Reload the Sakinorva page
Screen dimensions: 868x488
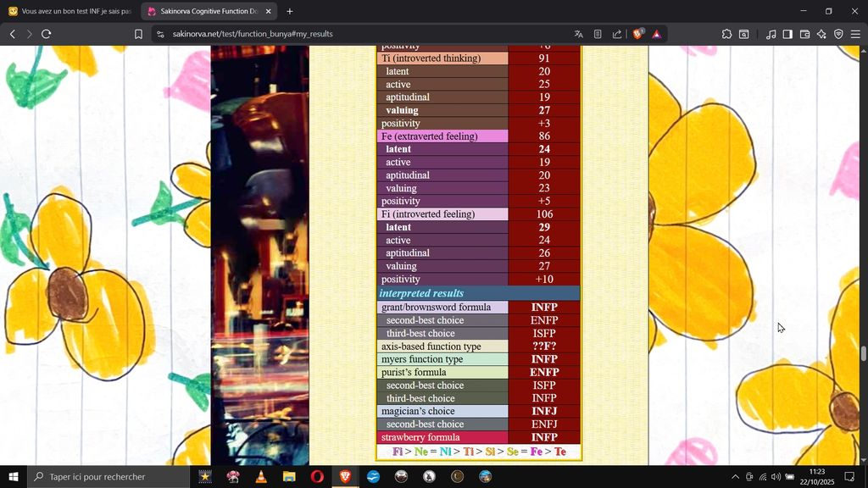coord(47,34)
